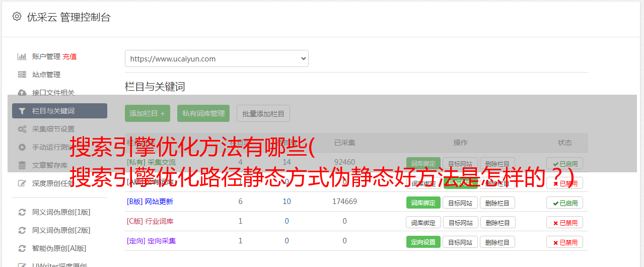Click the collected count 174669
Viewport: 644px width, 267px height.
click(344, 202)
